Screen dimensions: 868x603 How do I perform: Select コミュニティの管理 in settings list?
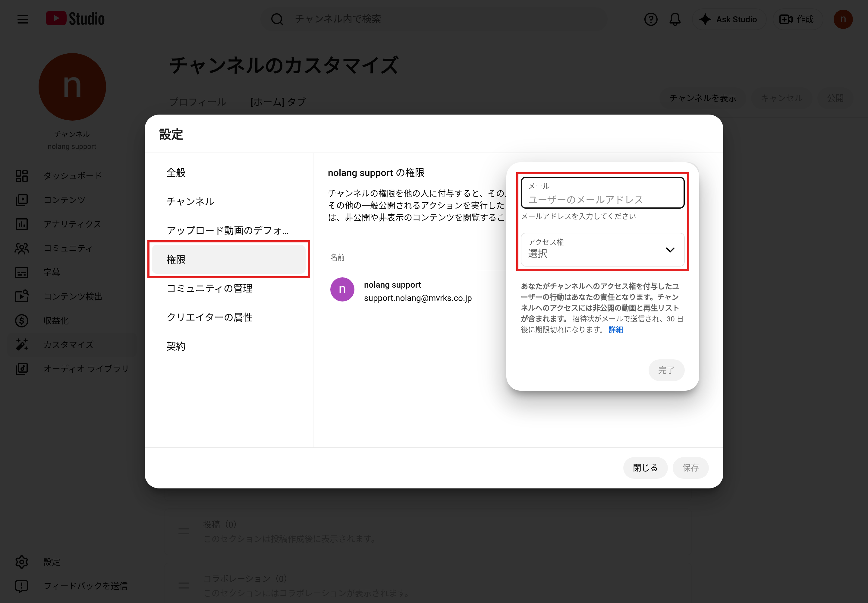tap(228, 288)
